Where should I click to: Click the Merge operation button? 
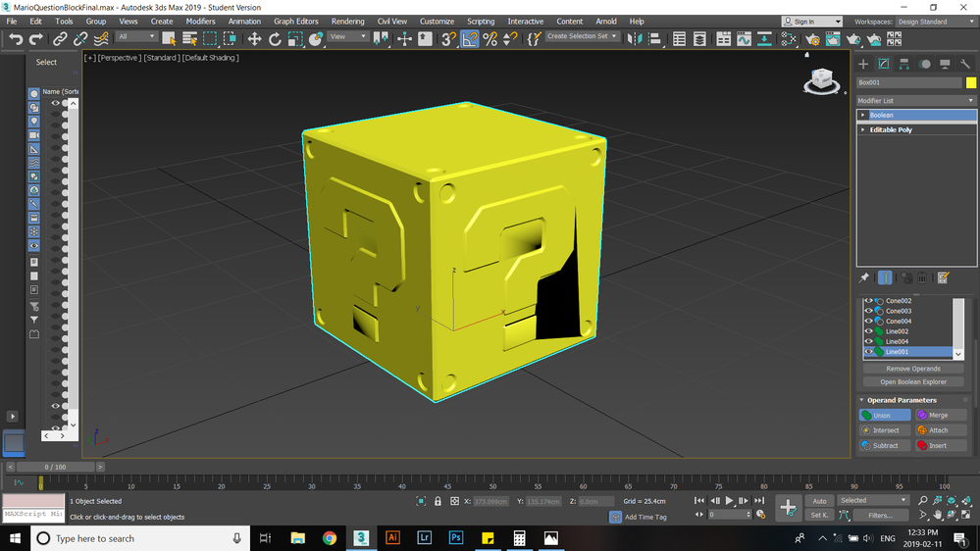coord(941,415)
